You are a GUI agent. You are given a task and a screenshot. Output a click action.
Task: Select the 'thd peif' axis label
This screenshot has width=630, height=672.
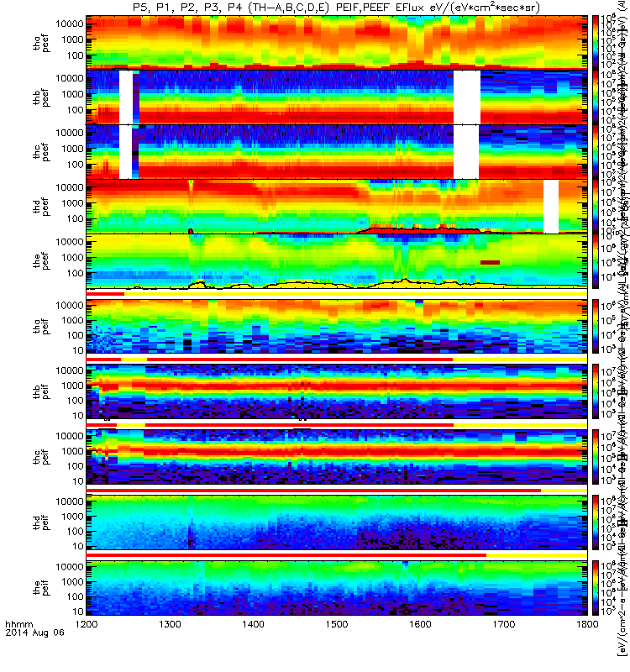(x=41, y=522)
